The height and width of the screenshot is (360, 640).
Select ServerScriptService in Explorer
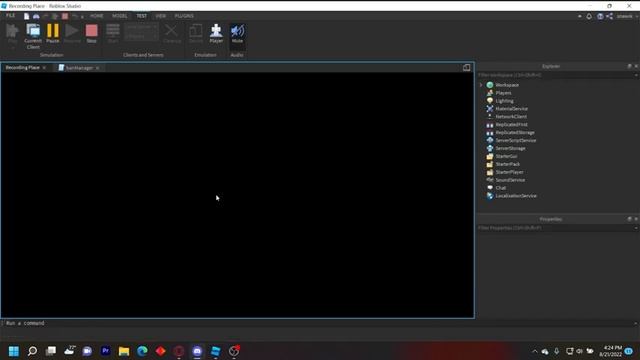click(516, 140)
